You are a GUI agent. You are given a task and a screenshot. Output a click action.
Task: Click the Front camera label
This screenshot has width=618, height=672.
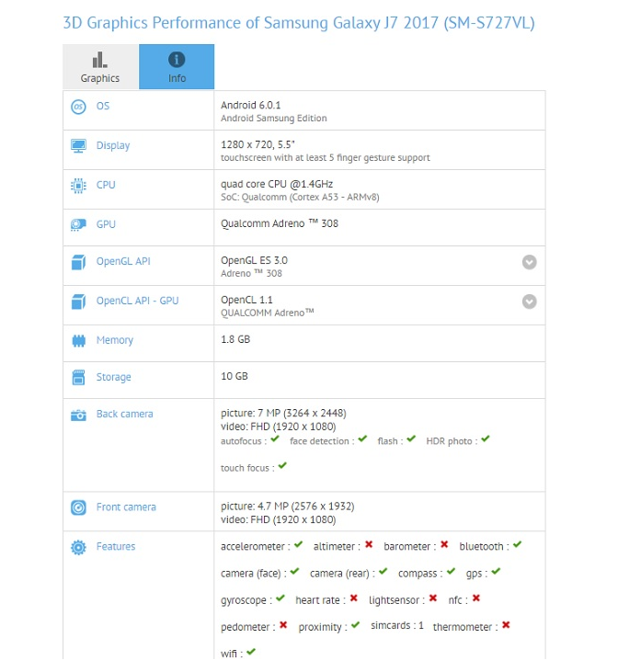[x=126, y=507]
